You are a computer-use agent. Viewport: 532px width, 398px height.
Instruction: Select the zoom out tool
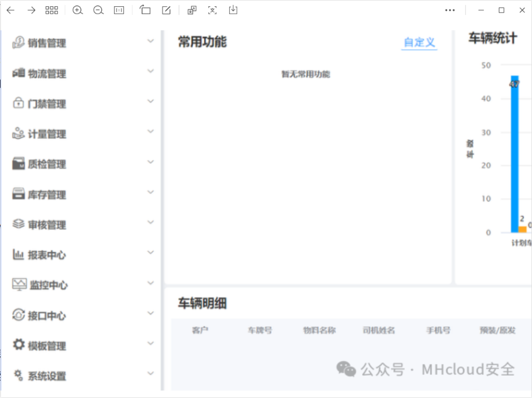click(x=98, y=10)
